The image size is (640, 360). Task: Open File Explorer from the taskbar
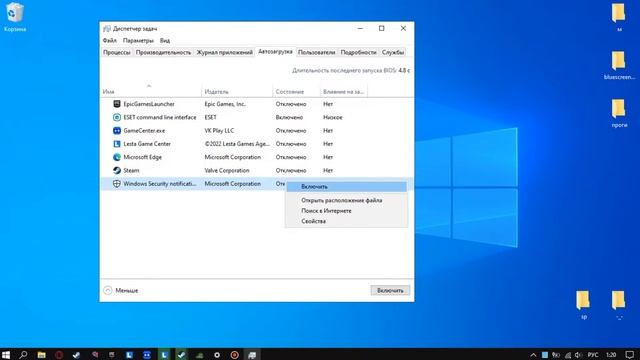pos(41,355)
